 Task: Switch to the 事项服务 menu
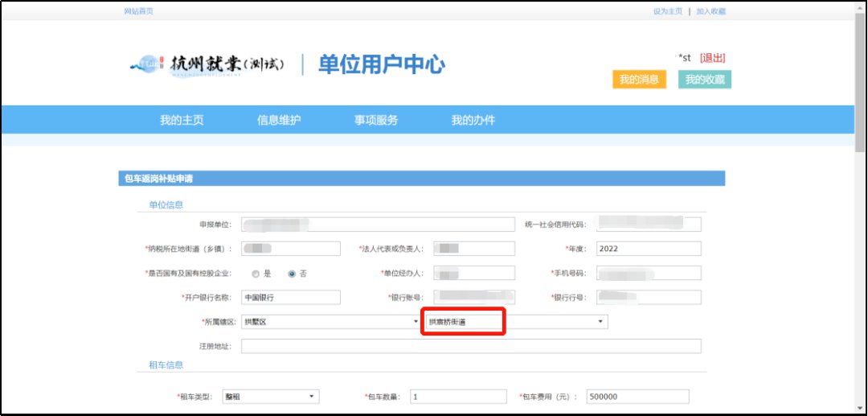[x=376, y=121]
